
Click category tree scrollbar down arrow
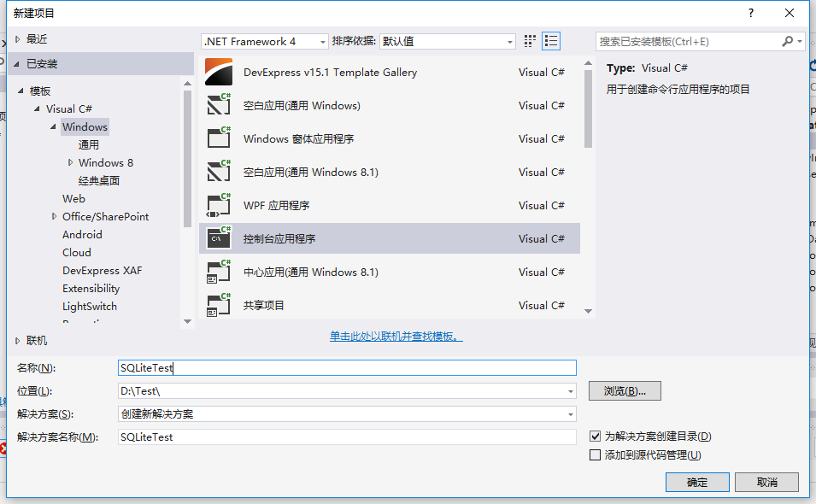coord(188,321)
